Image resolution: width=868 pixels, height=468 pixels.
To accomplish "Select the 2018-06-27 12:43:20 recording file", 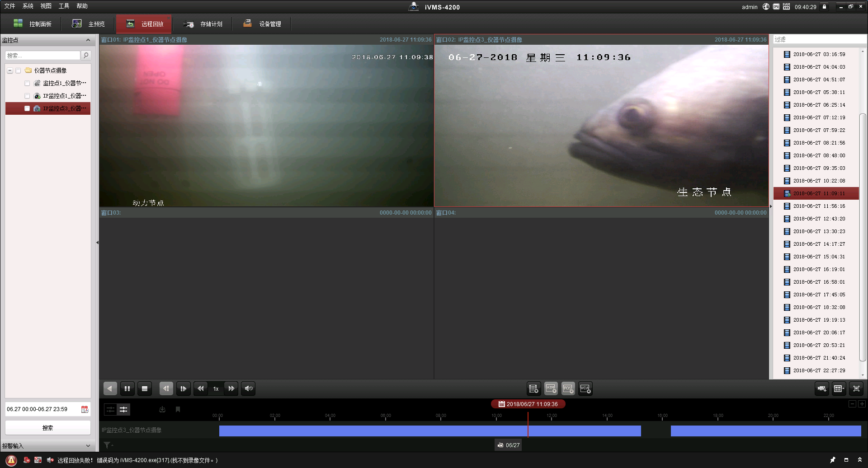I will click(819, 219).
